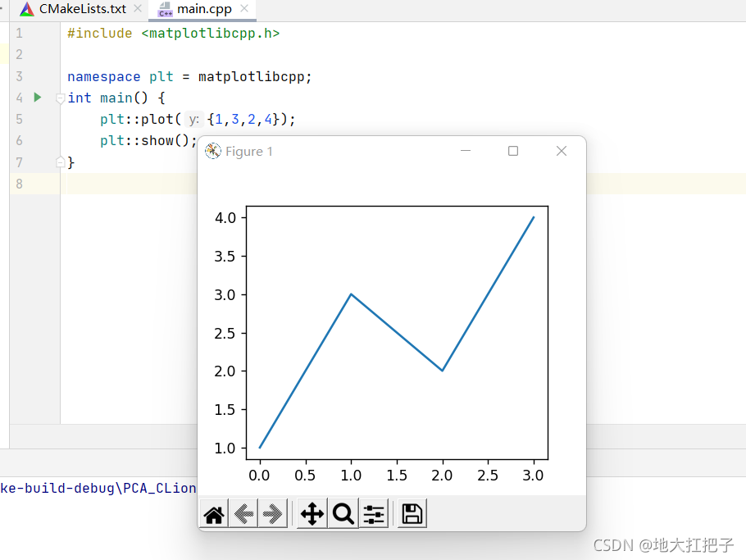Image resolution: width=746 pixels, height=560 pixels.
Task: Click line number 5 in gutter
Action: click(19, 119)
